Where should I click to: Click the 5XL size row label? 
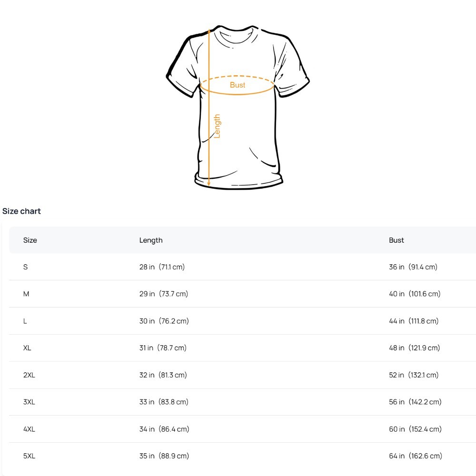coord(29,456)
